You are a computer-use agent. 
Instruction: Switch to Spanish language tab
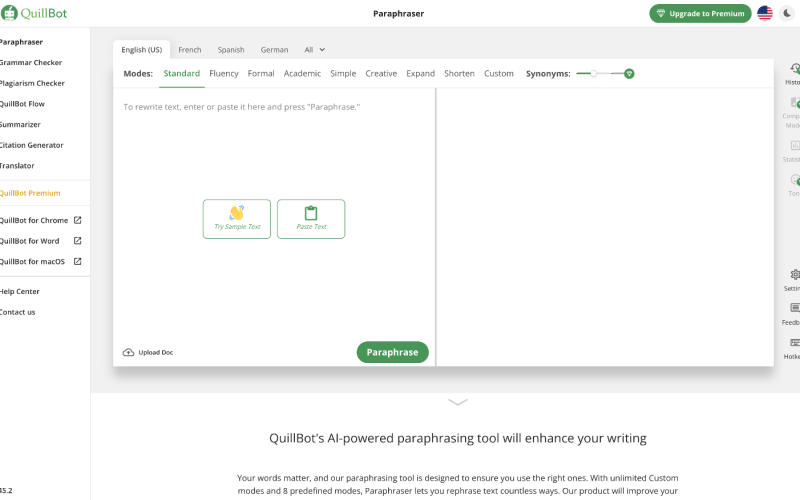pos(231,49)
